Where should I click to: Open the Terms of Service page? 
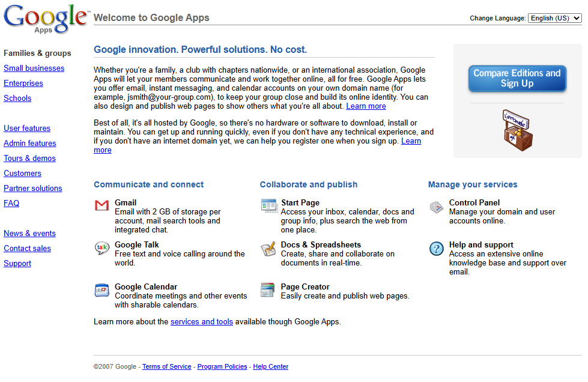point(166,366)
